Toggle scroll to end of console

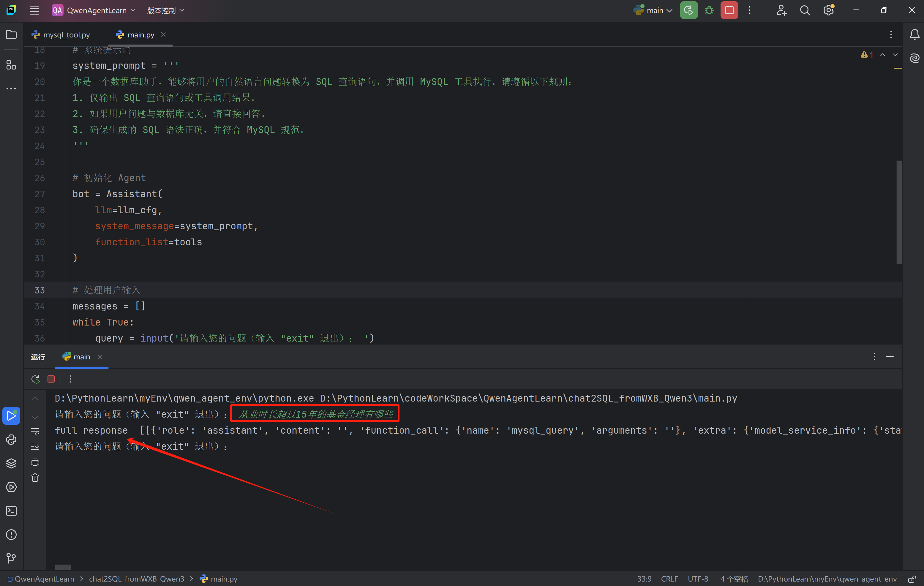pyautogui.click(x=35, y=447)
